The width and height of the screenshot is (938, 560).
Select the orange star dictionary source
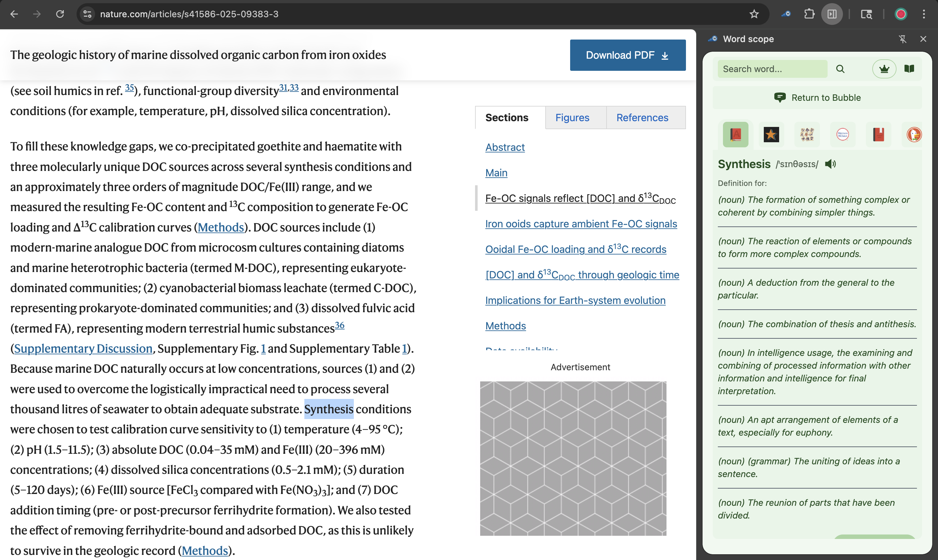(x=771, y=134)
